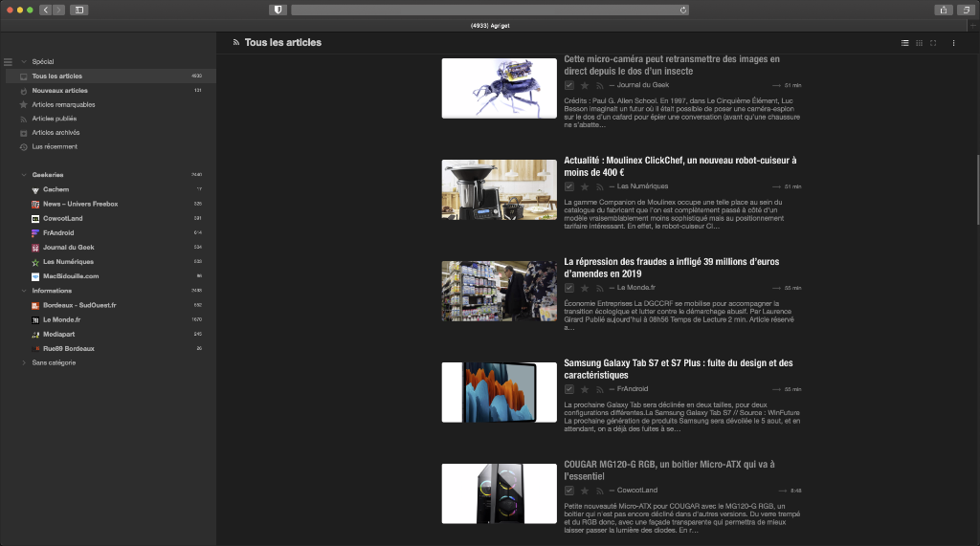
Task: Collapse the Informations category chevron
Action: pyautogui.click(x=24, y=291)
